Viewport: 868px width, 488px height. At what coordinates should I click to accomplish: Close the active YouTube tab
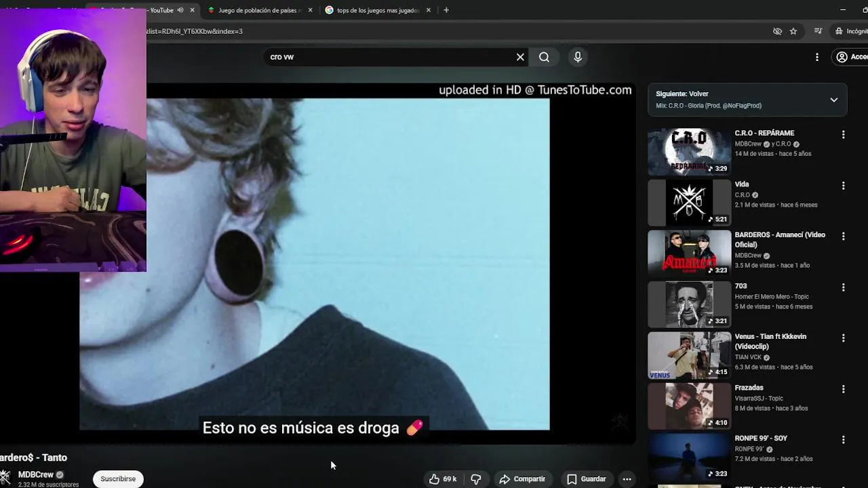[193, 10]
